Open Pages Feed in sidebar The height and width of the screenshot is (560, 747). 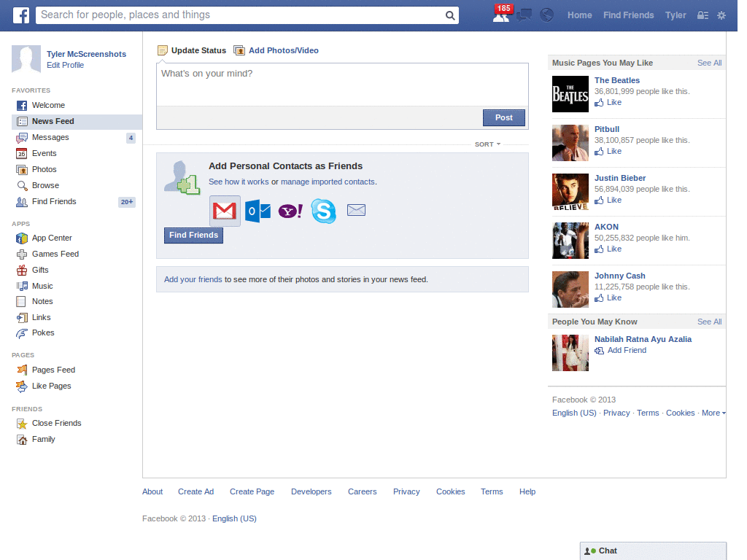point(53,370)
